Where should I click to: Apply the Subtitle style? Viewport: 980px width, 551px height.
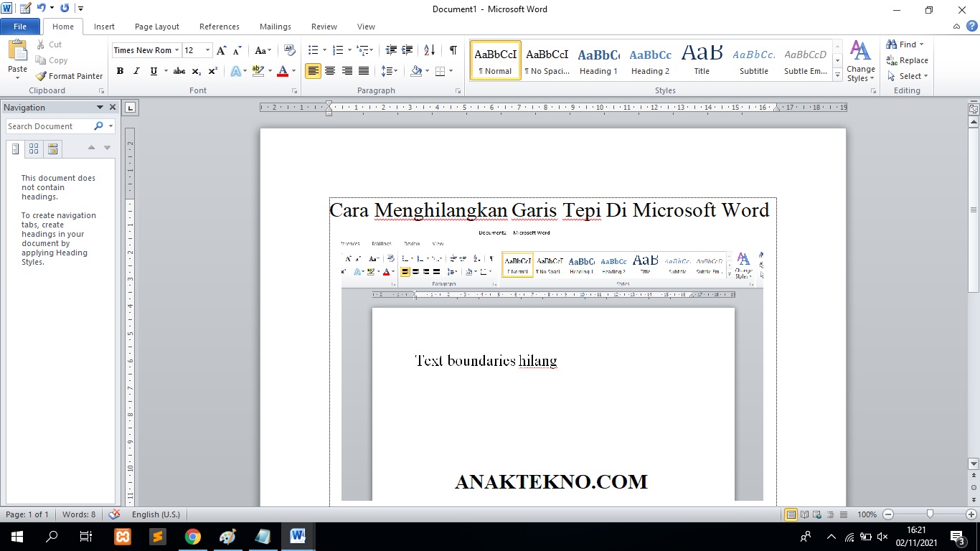754,60
